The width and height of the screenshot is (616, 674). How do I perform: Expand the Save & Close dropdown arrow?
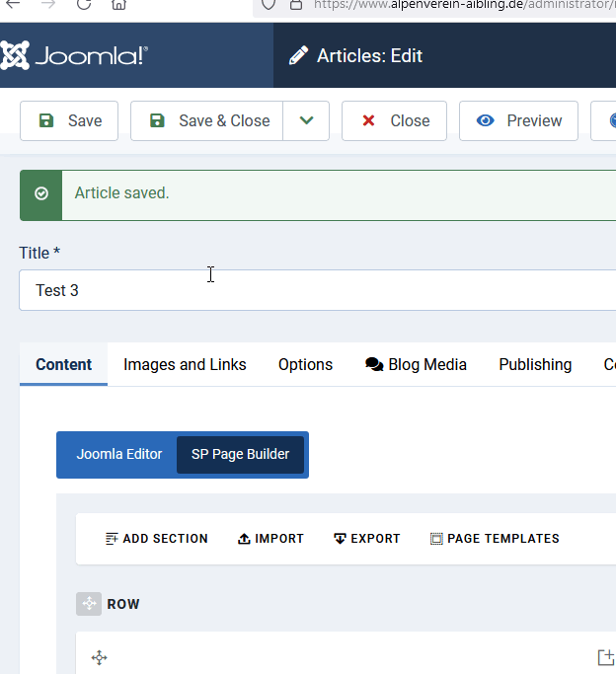306,120
